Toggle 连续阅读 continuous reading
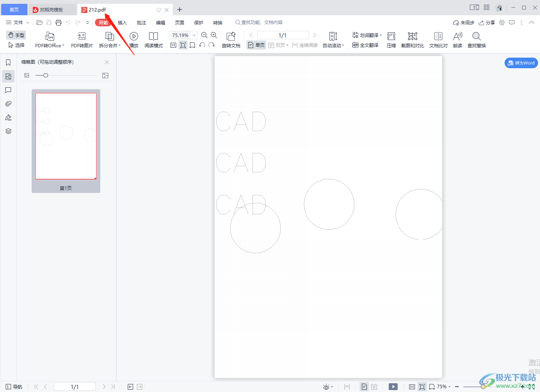Image resolution: width=540 pixels, height=392 pixels. point(305,45)
